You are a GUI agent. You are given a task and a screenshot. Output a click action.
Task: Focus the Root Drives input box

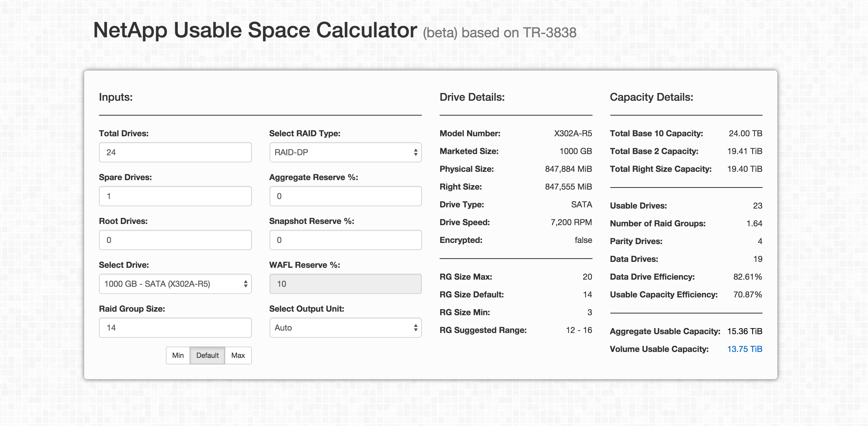click(175, 240)
